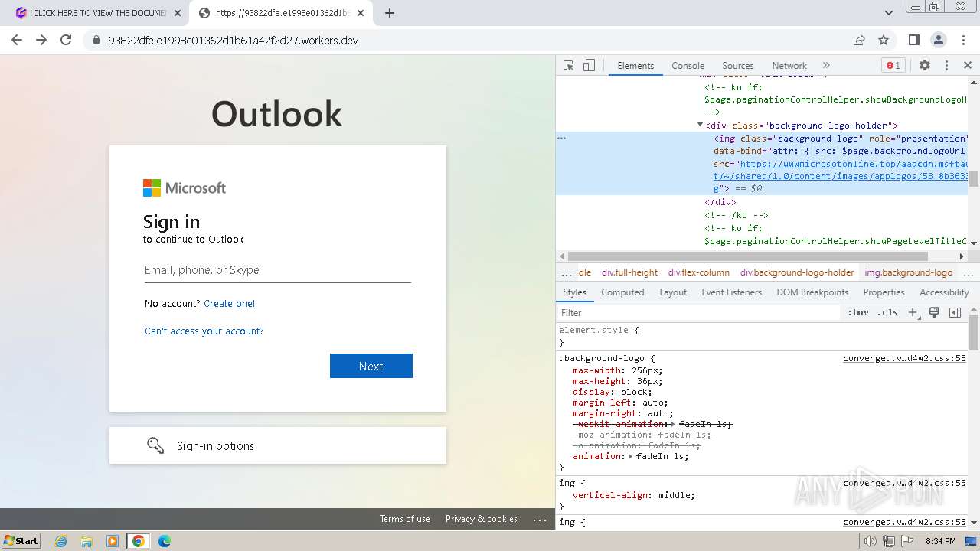
Task: Open the Layout tab
Action: tap(673, 292)
